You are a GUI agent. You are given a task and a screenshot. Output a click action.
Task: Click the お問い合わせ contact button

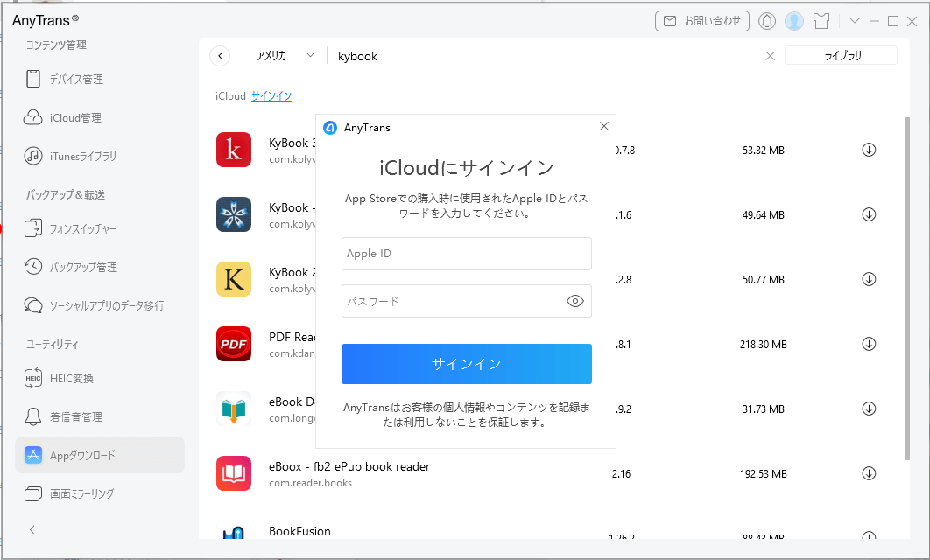pos(702,21)
